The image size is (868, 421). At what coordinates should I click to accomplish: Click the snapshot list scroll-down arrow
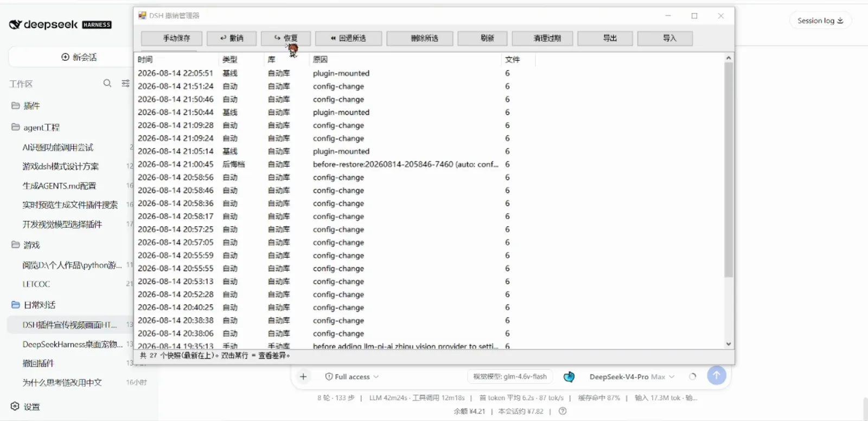point(729,344)
